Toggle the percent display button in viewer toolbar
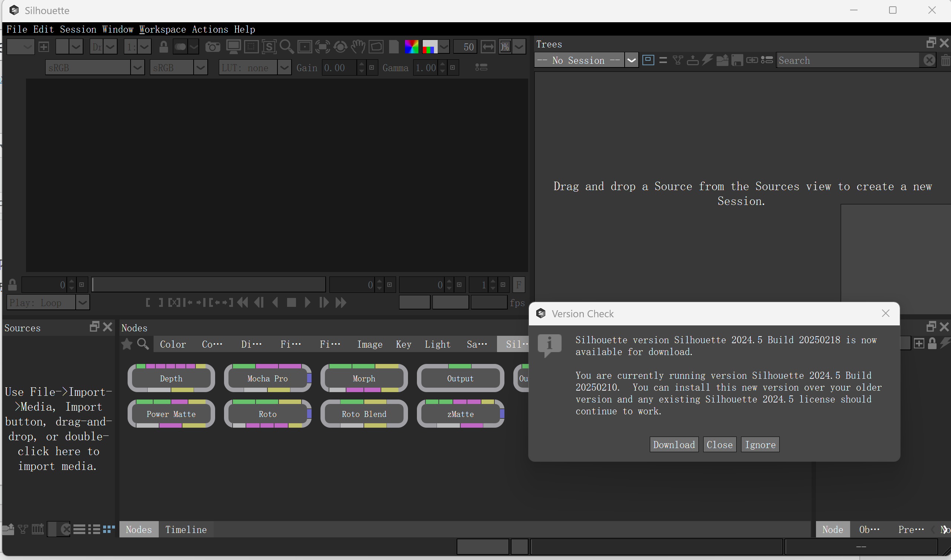 click(505, 47)
